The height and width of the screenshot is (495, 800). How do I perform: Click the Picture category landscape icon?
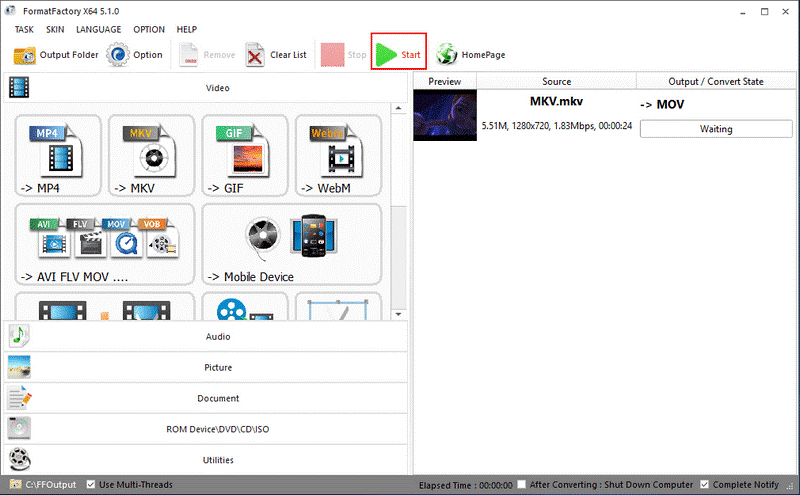click(19, 367)
